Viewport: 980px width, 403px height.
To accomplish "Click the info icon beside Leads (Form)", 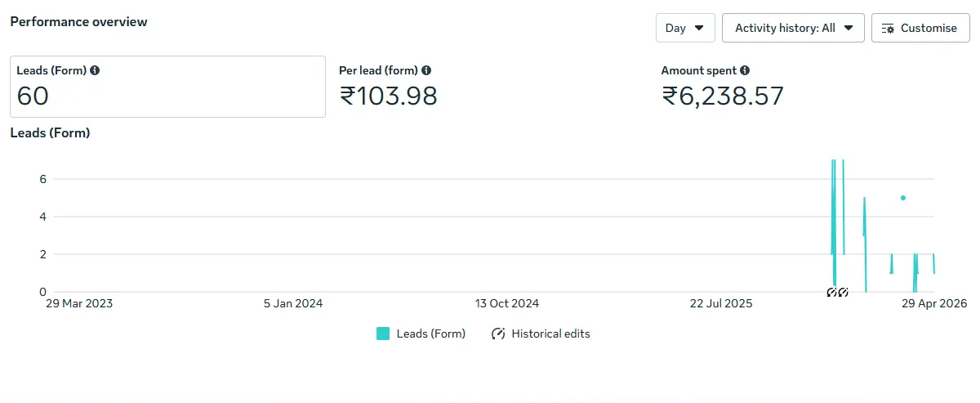I will pos(95,71).
